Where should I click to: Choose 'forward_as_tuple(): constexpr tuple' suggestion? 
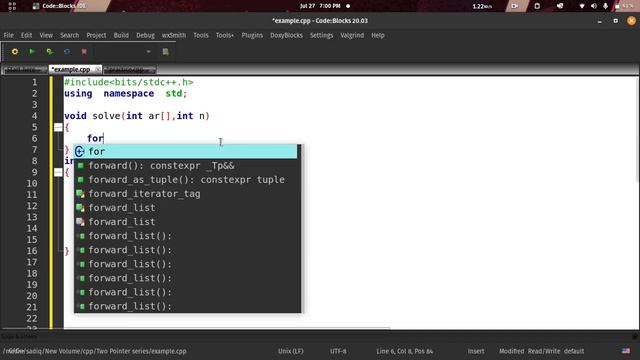[187, 180]
